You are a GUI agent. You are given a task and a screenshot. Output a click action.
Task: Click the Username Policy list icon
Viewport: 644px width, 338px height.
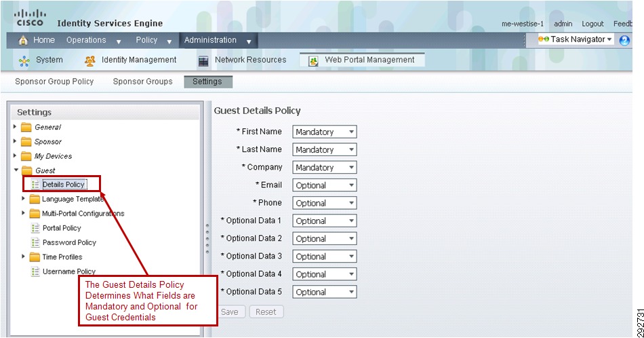coord(35,271)
